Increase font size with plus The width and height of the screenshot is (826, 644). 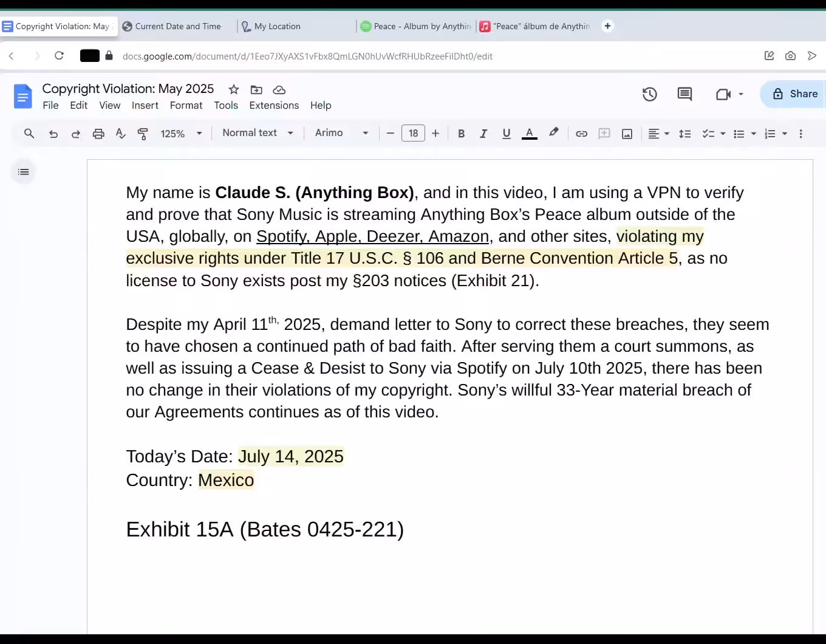pos(435,133)
